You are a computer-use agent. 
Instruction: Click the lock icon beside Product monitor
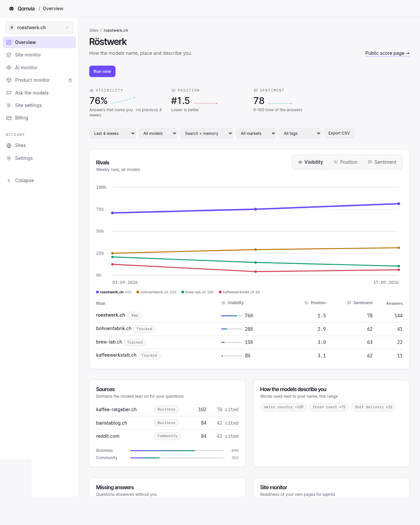[70, 80]
